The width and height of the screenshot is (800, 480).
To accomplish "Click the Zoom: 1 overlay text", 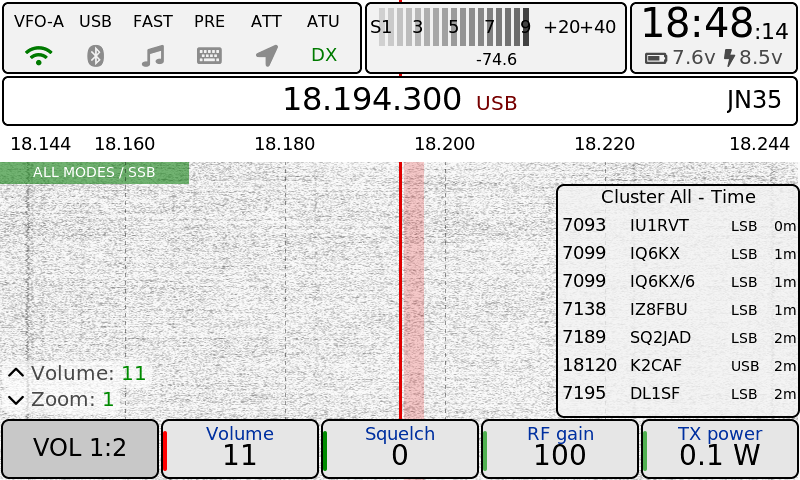I will point(72,399).
